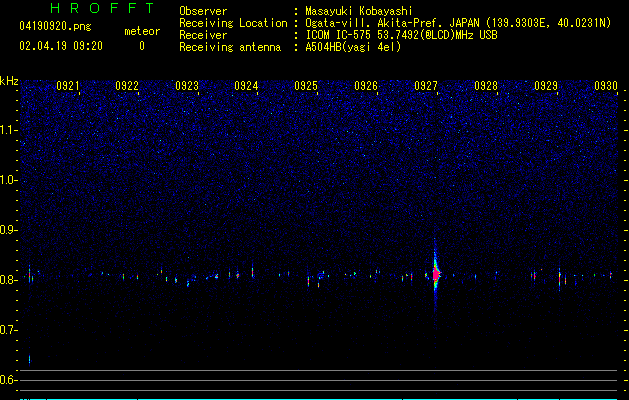Select antenna value A504HB(yagi 4el)
Screen dimensions: 629x400
pos(353,47)
